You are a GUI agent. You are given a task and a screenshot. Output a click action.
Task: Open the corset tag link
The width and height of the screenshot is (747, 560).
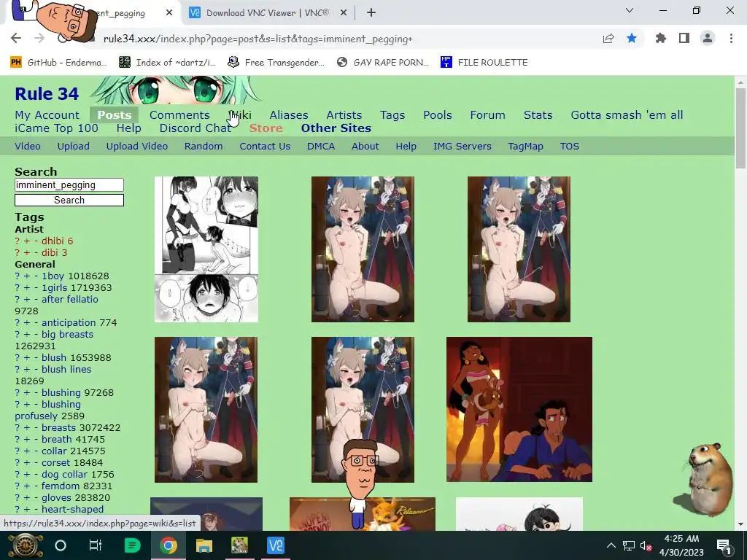[x=55, y=462]
